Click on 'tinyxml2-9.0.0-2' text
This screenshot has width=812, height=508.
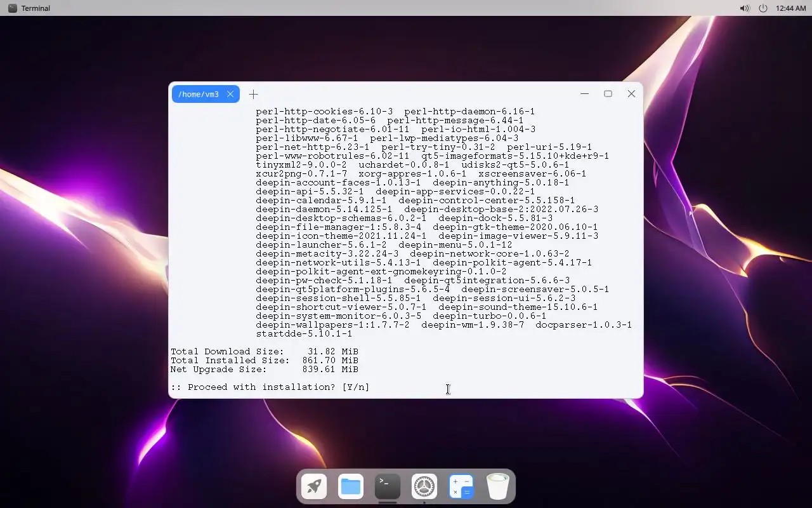click(x=301, y=164)
